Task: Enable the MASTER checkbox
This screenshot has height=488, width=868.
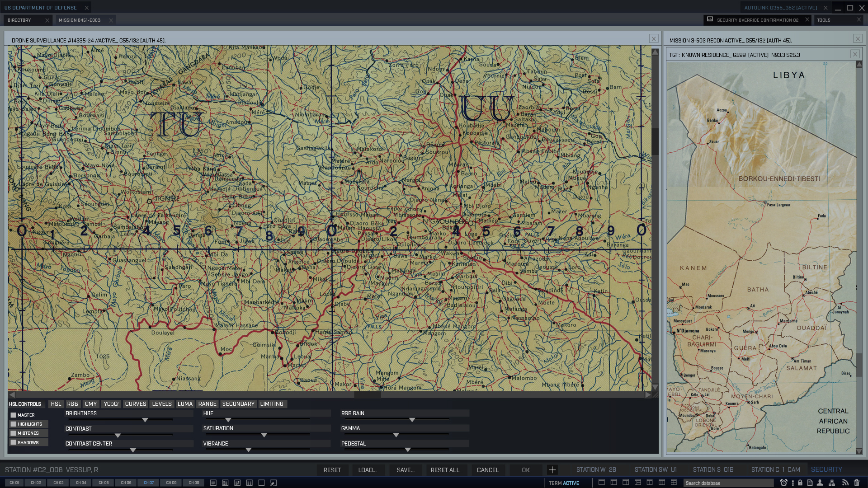Action: click(x=14, y=415)
